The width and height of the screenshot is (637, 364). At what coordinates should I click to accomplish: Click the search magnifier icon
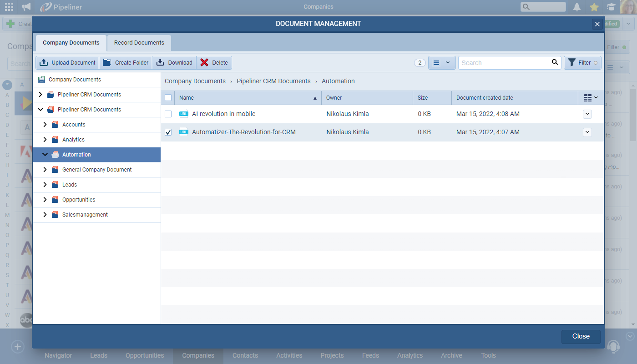(555, 62)
